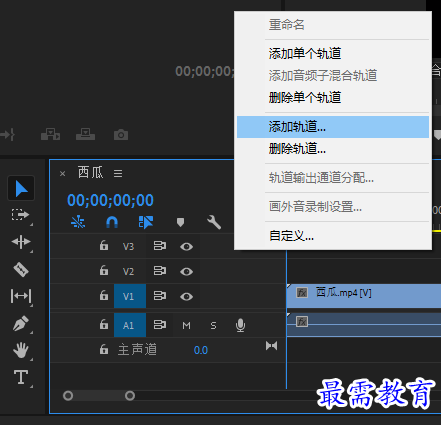This screenshot has height=425, width=441.
Task: Hide the V3 track output eye
Action: 186,247
